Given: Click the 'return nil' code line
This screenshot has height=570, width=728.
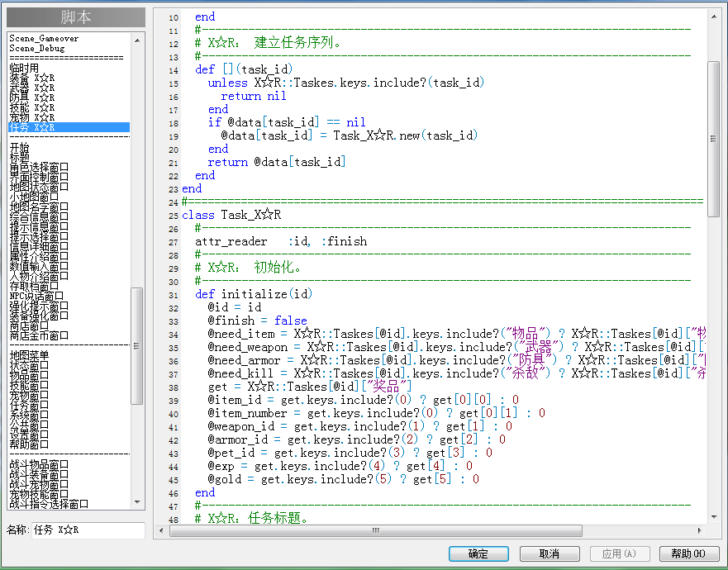Looking at the screenshot, I should point(254,96).
